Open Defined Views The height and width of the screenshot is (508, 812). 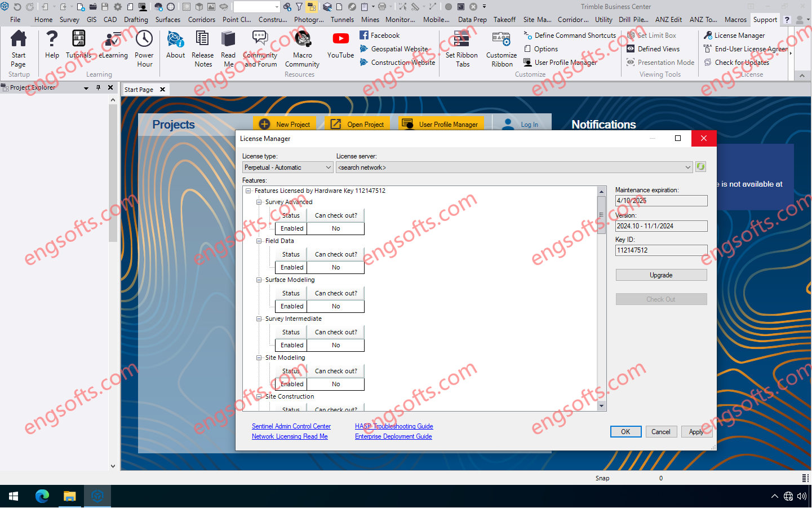coord(653,49)
